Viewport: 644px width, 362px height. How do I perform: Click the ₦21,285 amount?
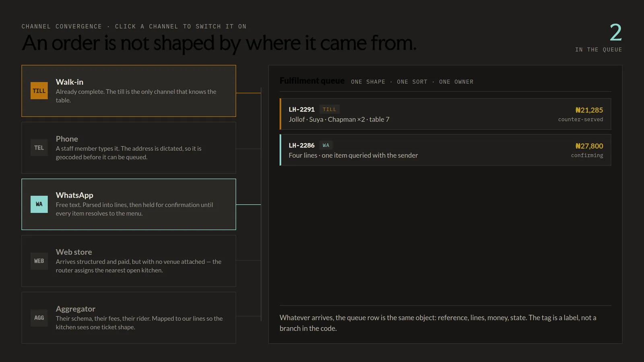click(589, 110)
